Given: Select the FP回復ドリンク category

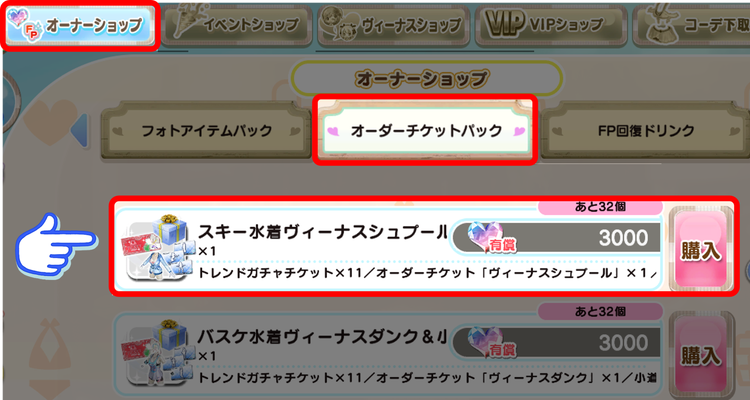Looking at the screenshot, I should [x=646, y=130].
